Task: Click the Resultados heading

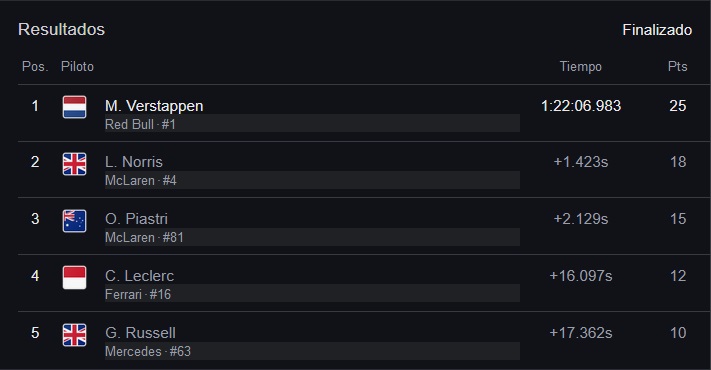Action: pos(61,29)
